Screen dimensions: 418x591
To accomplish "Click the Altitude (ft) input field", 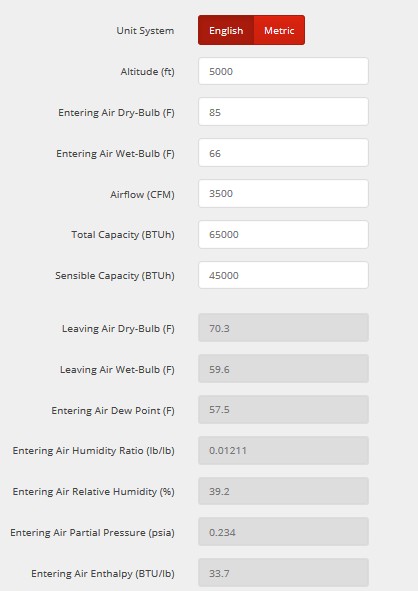I will (283, 71).
